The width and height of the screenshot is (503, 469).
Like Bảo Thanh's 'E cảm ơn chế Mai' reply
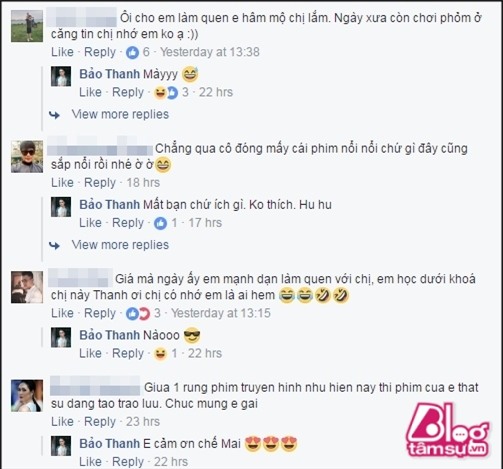coord(90,462)
